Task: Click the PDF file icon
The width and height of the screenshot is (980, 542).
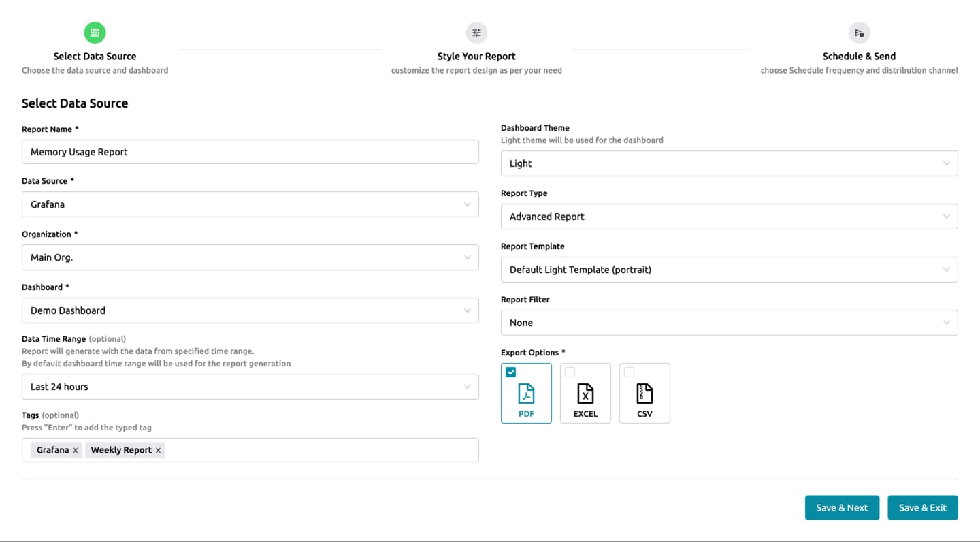Action: click(x=526, y=394)
